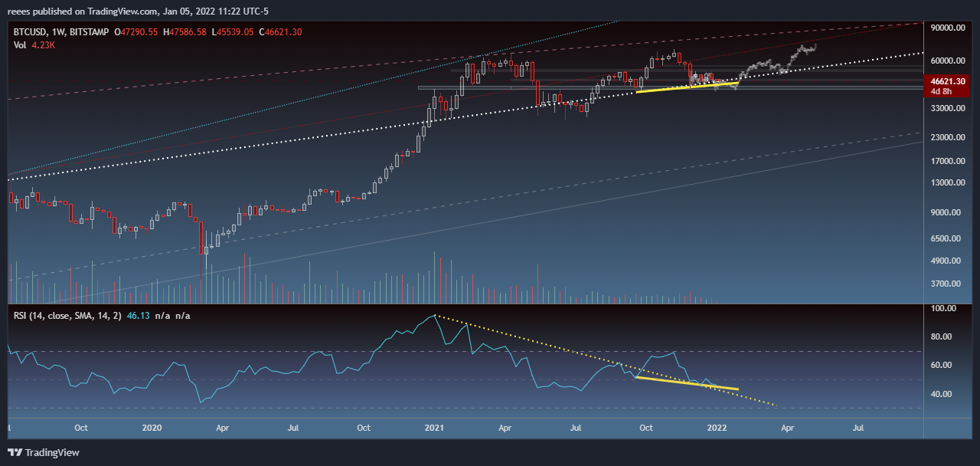Screen dimensions: 980x466
Task: Click the 6500.00 price axis label
Action: [x=946, y=239]
